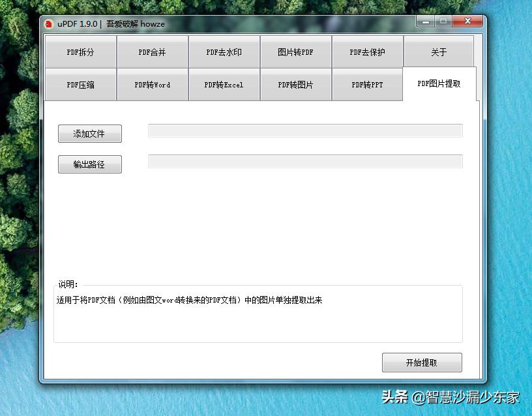Click the uPDF application icon in the title bar
The image size is (532, 416).
pos(50,23)
